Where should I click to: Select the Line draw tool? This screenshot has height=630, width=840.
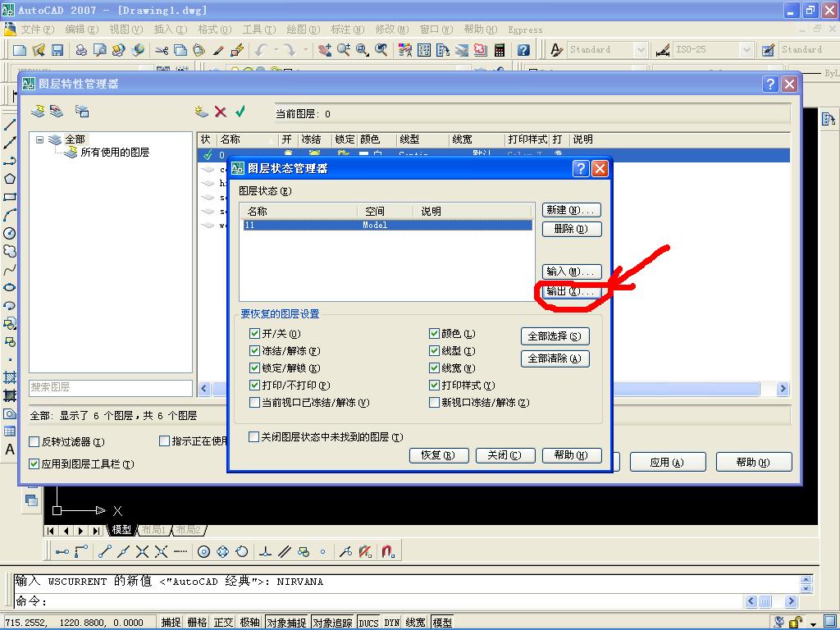(x=10, y=125)
